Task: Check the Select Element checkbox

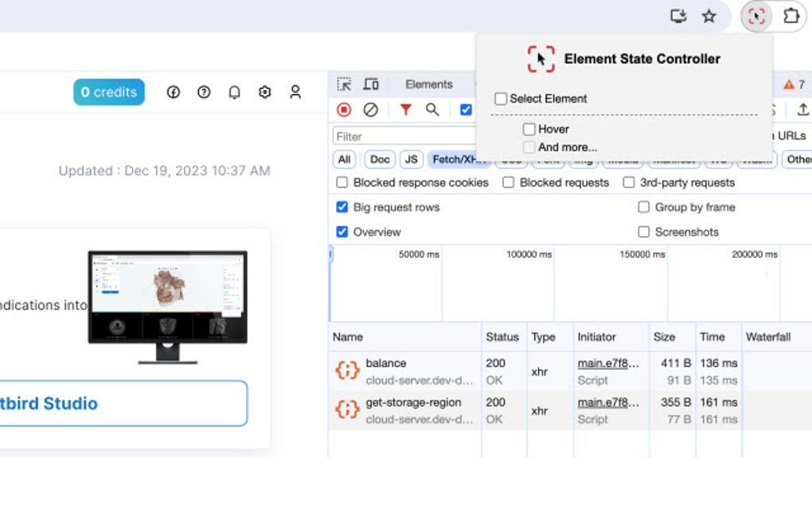Action: pos(502,98)
